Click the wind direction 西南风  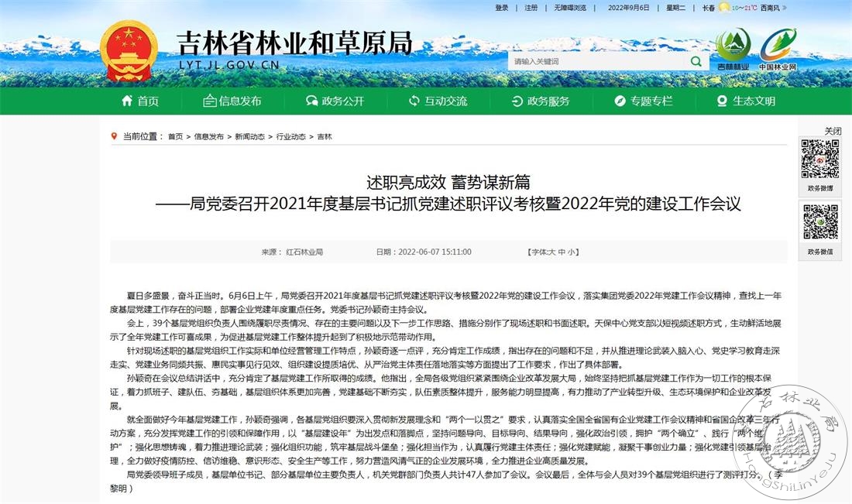(x=770, y=8)
